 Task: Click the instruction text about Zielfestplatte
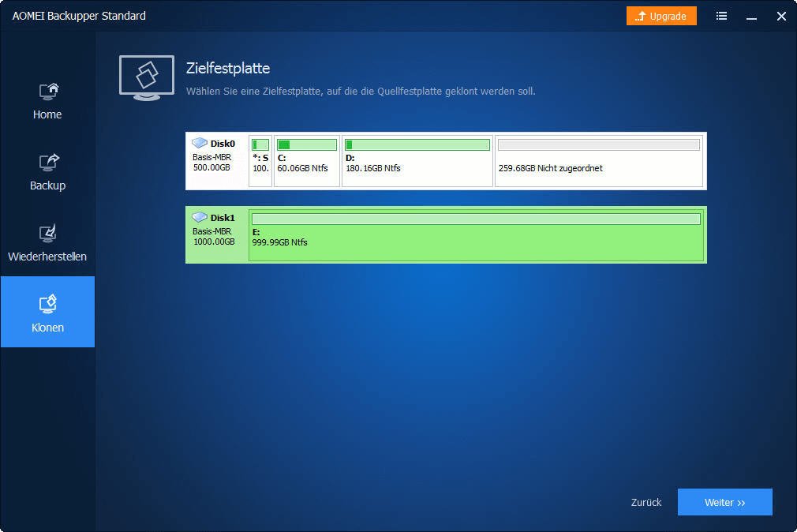click(x=361, y=92)
